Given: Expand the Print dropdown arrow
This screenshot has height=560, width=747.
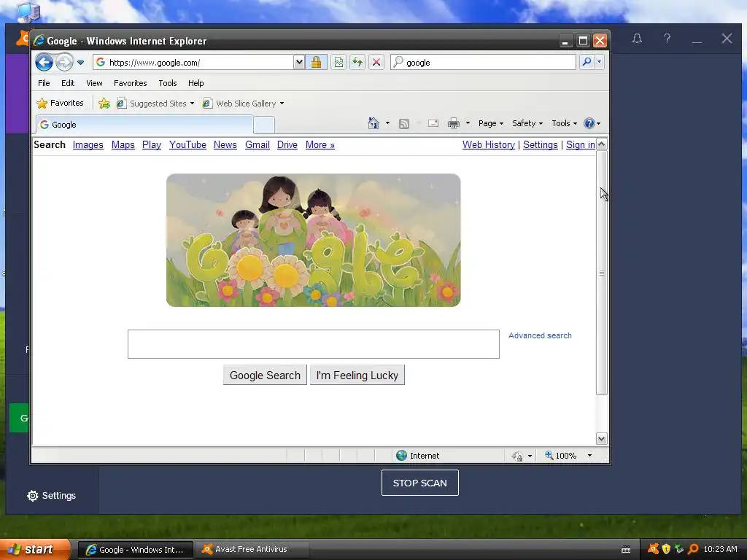Looking at the screenshot, I should pyautogui.click(x=468, y=123).
